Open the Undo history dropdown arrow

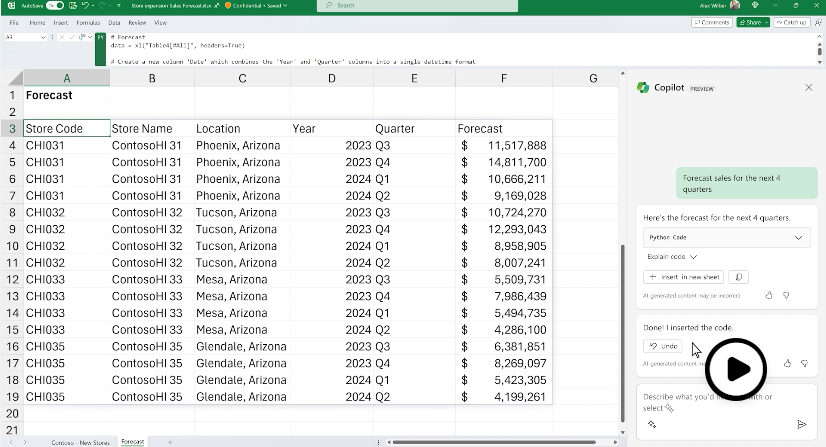pyautogui.click(x=93, y=6)
